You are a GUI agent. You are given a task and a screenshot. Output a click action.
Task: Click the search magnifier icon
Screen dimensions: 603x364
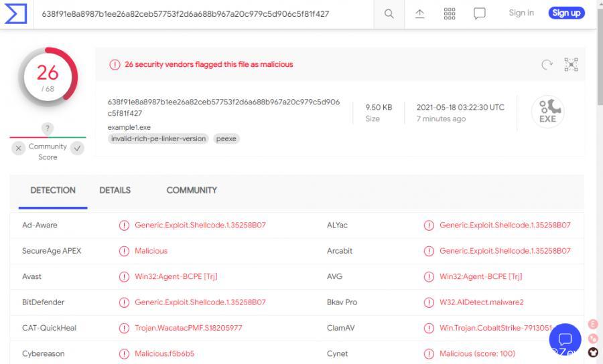(x=389, y=13)
